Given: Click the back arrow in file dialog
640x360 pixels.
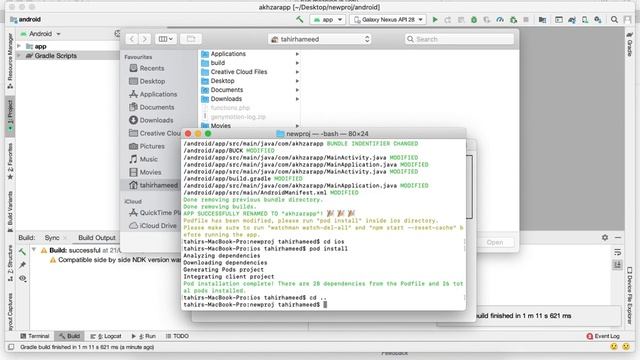Looking at the screenshot, I should click(x=131, y=39).
